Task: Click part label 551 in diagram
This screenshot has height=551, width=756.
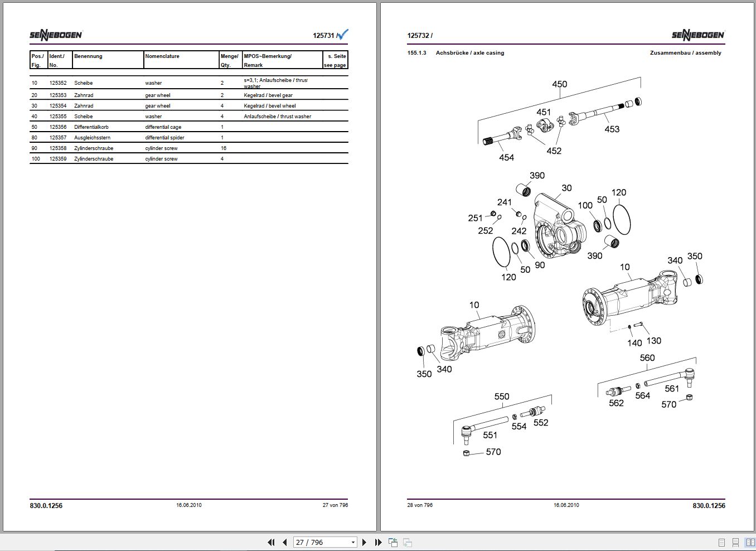Action: coord(490,436)
